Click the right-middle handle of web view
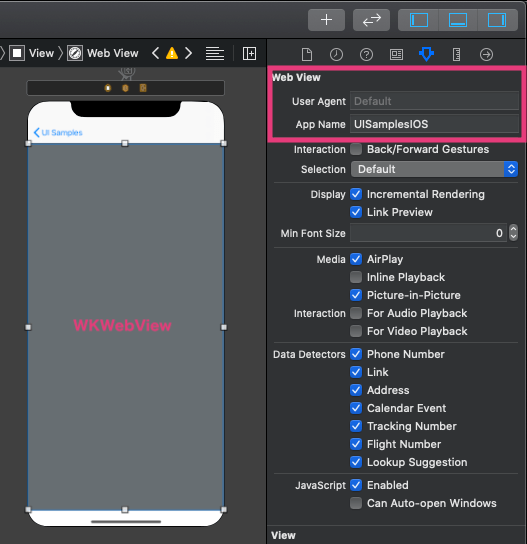The image size is (527, 544). [224, 327]
